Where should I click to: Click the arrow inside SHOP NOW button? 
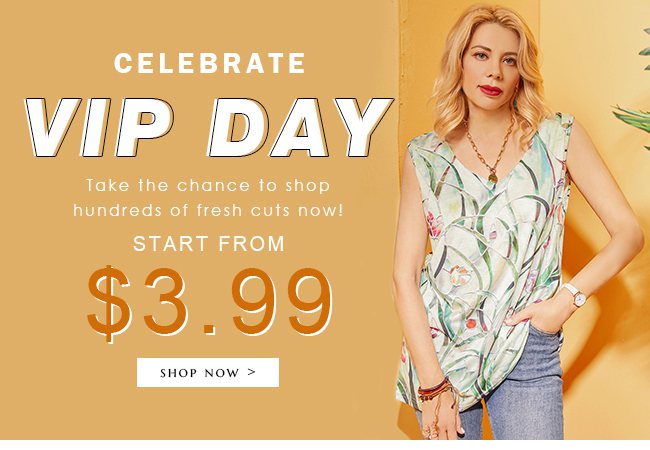coord(252,372)
